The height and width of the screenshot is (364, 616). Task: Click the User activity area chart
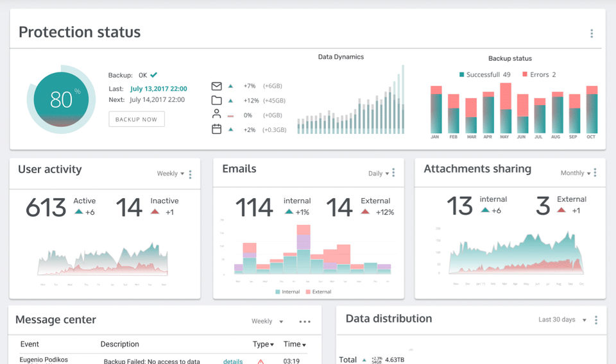pyautogui.click(x=103, y=259)
